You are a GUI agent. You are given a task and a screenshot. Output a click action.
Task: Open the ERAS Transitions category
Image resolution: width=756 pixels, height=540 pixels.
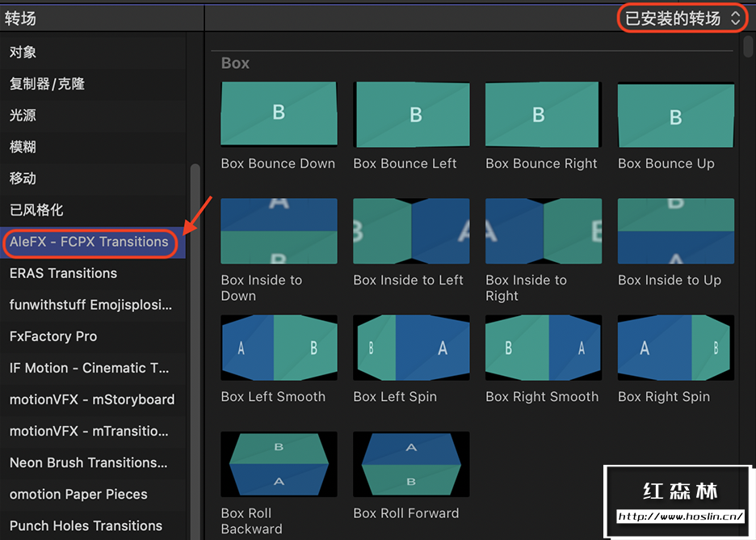(63, 273)
